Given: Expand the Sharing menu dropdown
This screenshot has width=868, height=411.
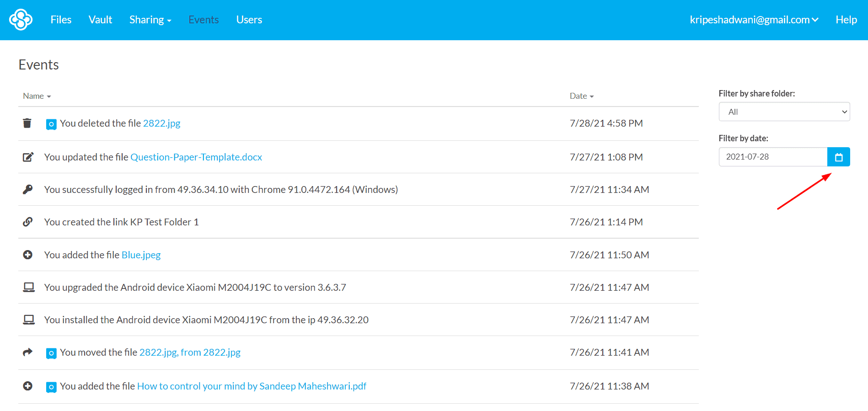Looking at the screenshot, I should pos(150,20).
